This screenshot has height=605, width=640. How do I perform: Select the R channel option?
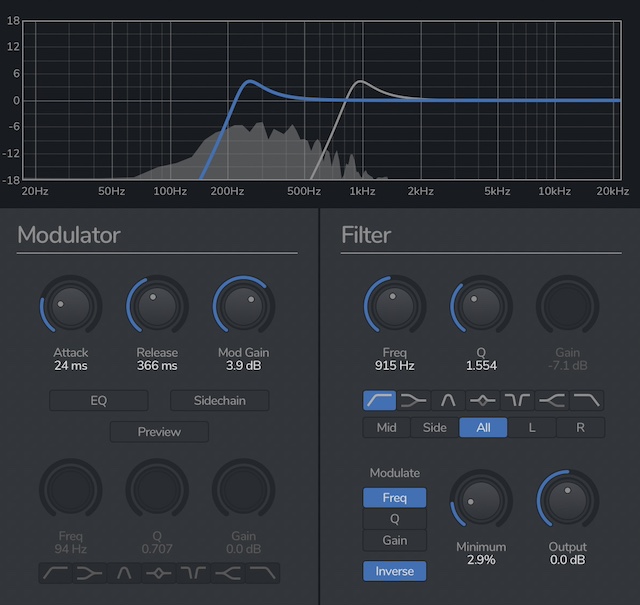click(x=581, y=427)
